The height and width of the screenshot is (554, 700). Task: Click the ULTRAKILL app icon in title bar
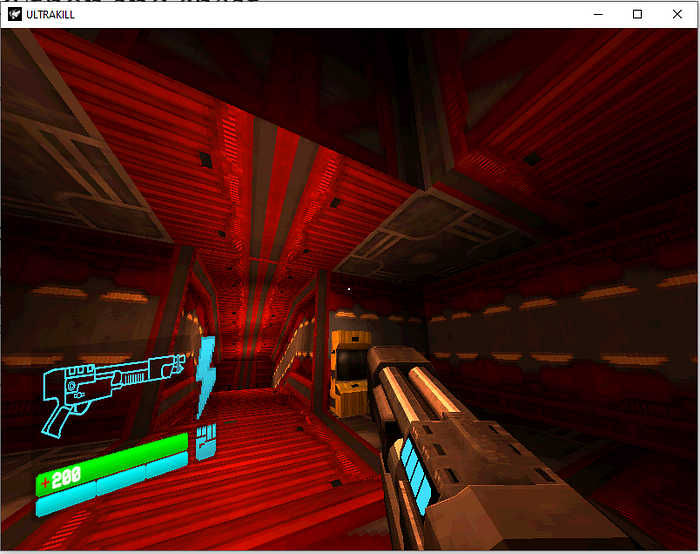(15, 14)
